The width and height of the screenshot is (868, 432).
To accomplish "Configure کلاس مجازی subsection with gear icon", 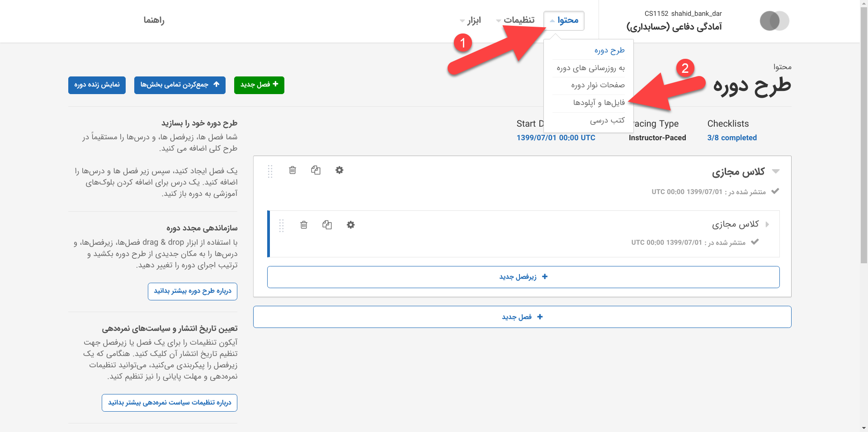I will [x=351, y=225].
